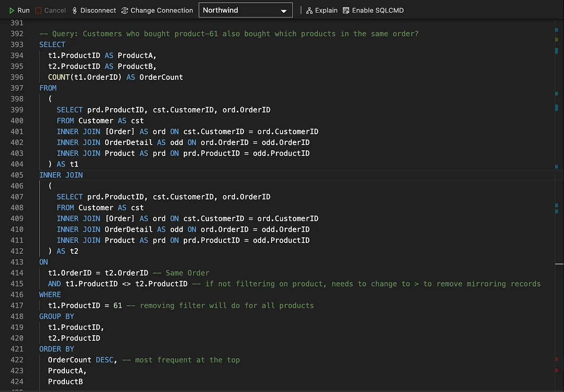Click the database dropdown arrow
The width and height of the screenshot is (564, 392).
coord(284,11)
